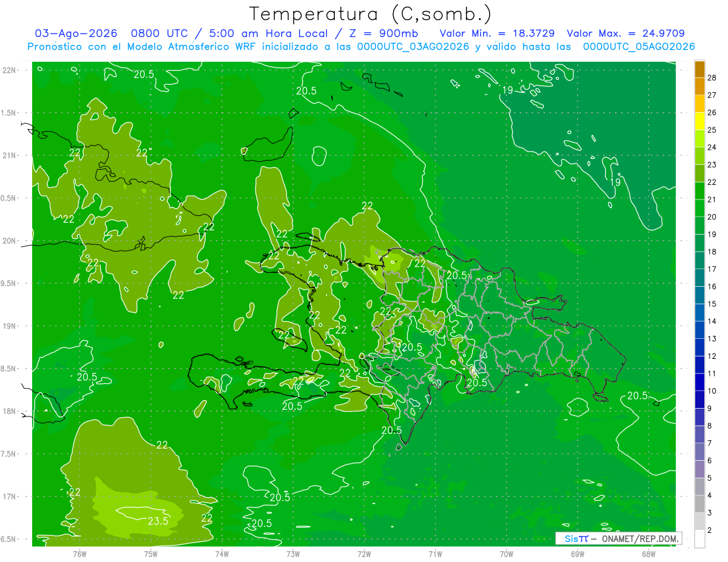728x562 pixels.
Task: Click the title "Temperatura (C,somb.)"
Action: (x=370, y=14)
